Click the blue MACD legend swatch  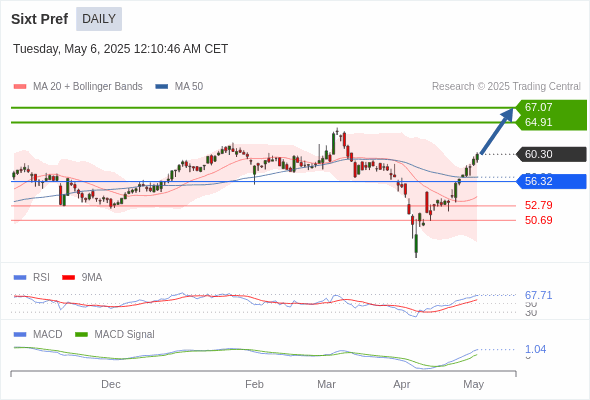20,335
